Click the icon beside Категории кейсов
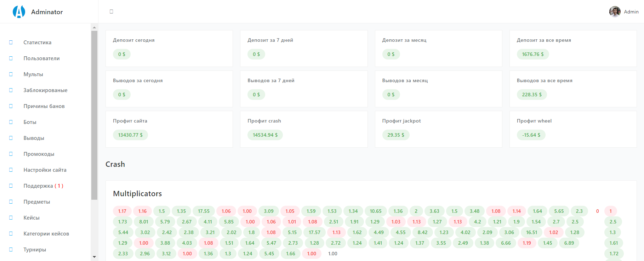The height and width of the screenshot is (261, 644). tap(11, 234)
